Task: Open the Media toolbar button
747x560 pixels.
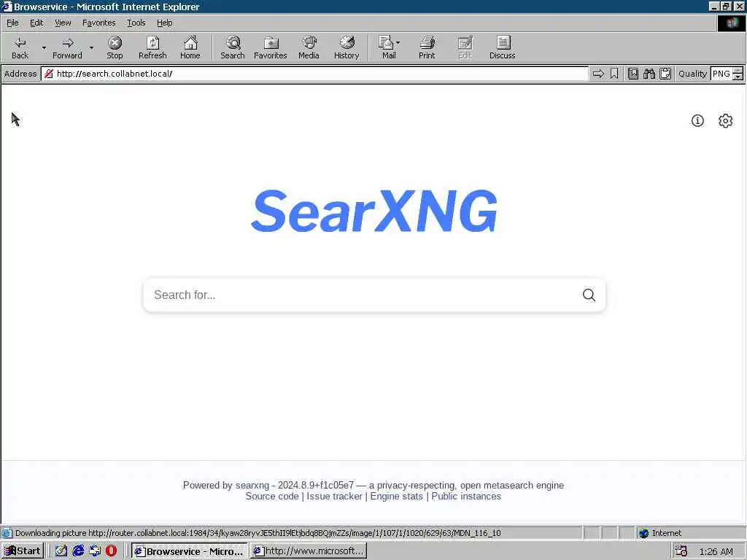Action: pos(309,47)
